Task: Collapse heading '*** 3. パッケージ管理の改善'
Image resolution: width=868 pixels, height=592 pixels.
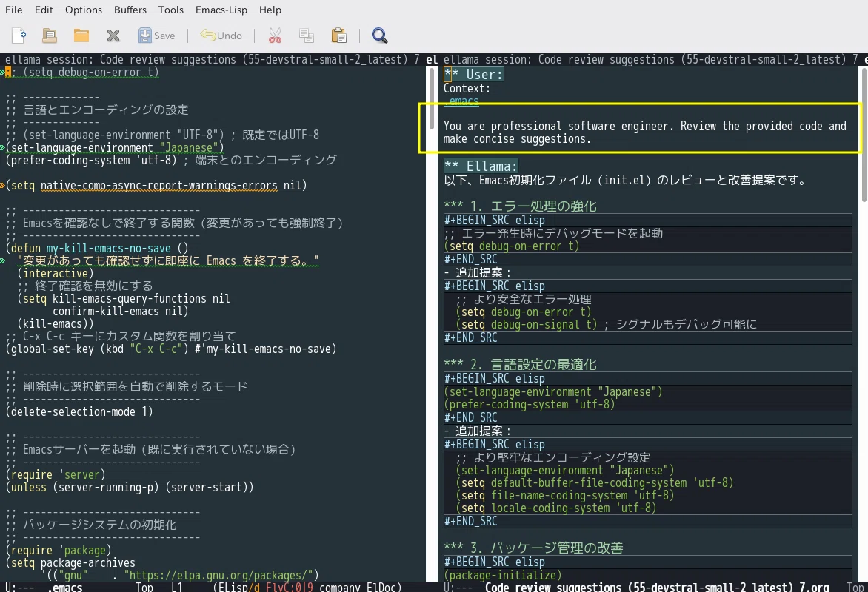Action: pyautogui.click(x=533, y=548)
